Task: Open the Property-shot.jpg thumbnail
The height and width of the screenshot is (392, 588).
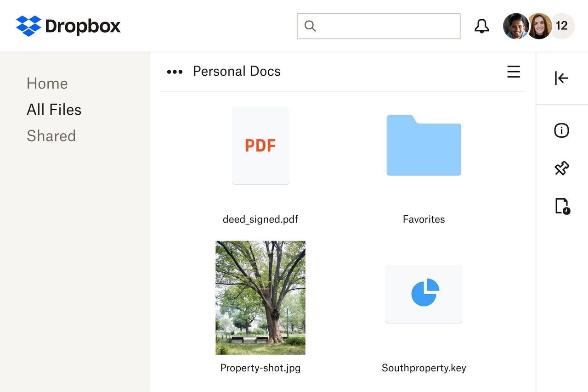Action: [260, 297]
